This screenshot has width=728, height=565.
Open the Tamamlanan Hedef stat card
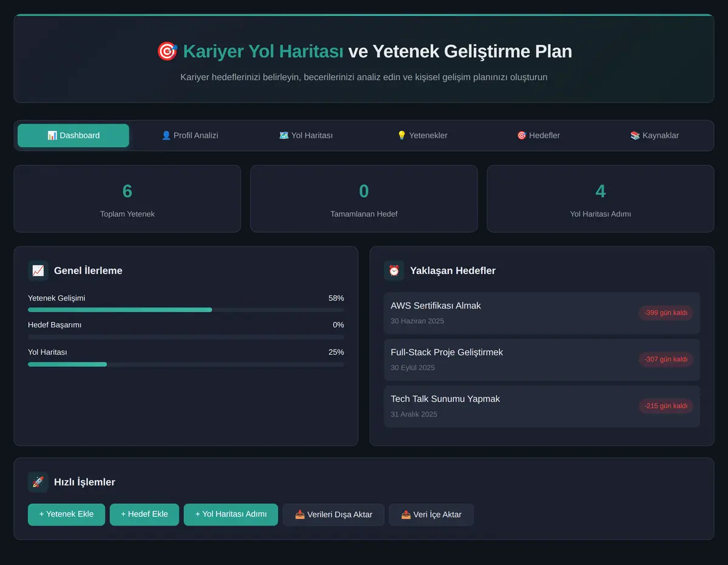[364, 199]
